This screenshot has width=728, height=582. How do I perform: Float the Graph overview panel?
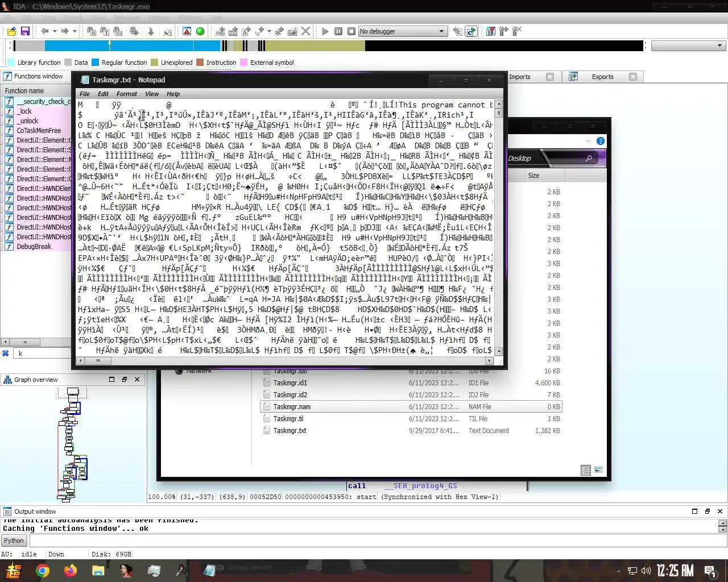point(124,380)
